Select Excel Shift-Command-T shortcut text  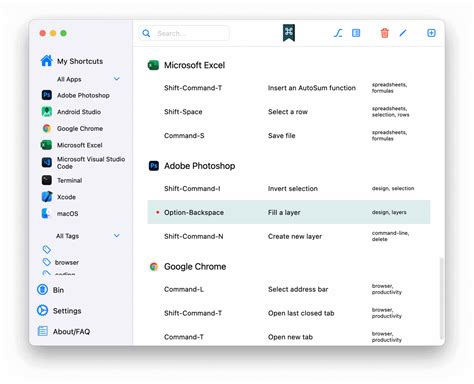[193, 88]
